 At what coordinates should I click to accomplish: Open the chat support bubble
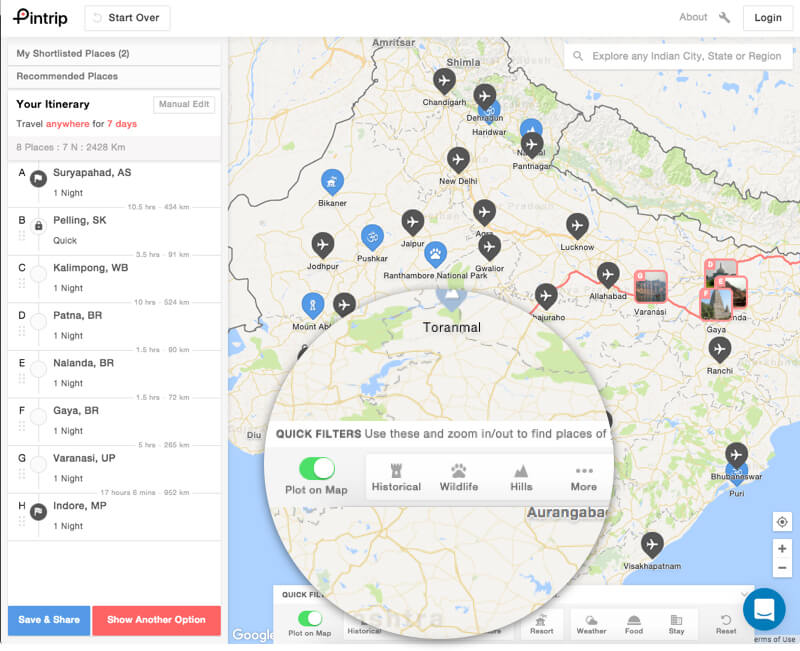764,608
